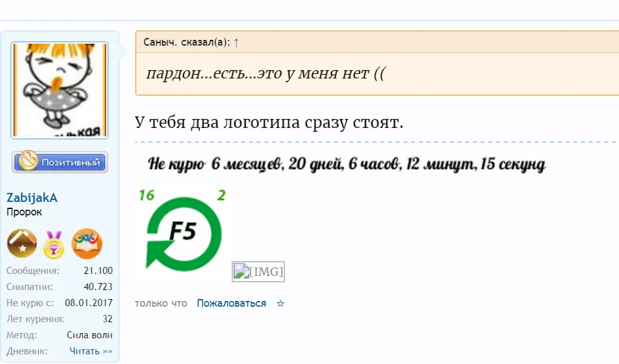
Task: Click the purple ribbon cocktail medal icon
Action: 53,244
